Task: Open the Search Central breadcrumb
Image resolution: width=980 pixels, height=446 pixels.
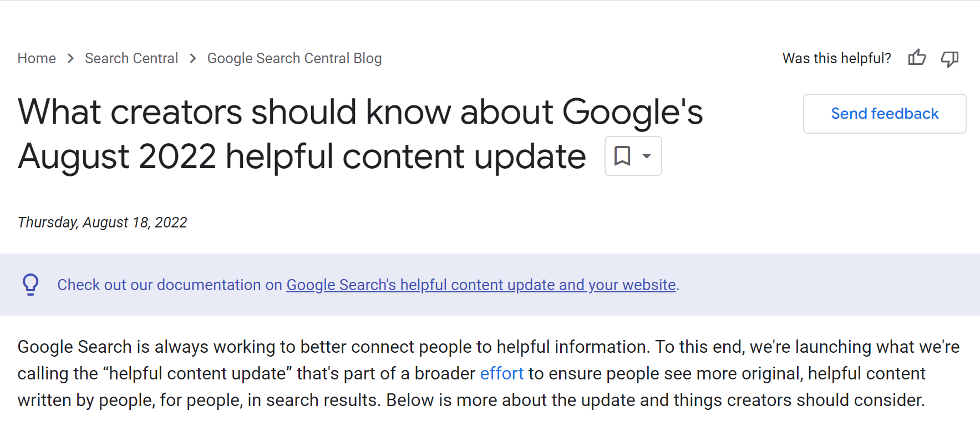Action: coord(131,58)
